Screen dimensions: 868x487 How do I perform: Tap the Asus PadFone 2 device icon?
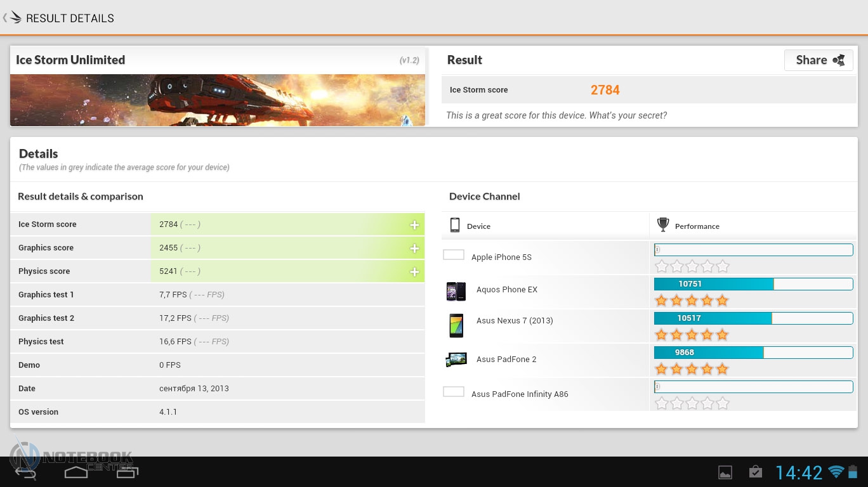(x=456, y=360)
